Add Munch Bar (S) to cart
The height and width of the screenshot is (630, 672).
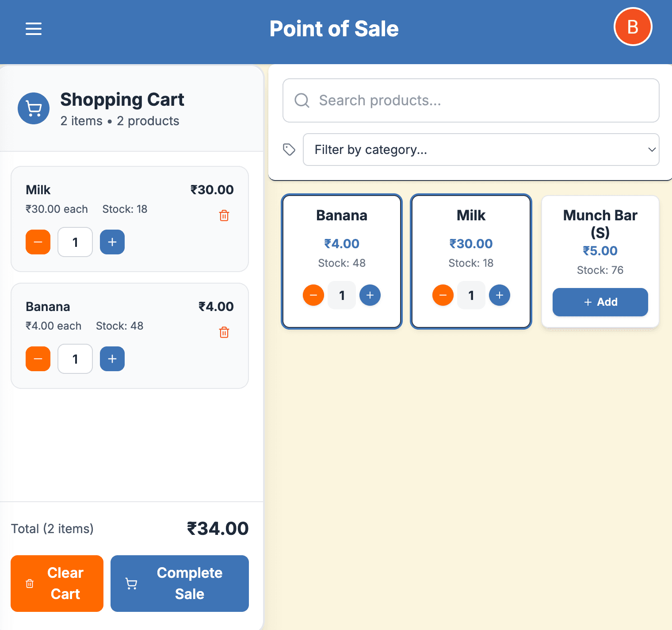(600, 302)
